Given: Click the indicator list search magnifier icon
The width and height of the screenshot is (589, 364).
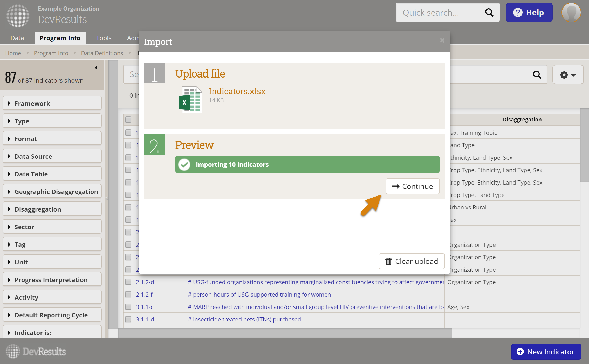Looking at the screenshot, I should (537, 75).
